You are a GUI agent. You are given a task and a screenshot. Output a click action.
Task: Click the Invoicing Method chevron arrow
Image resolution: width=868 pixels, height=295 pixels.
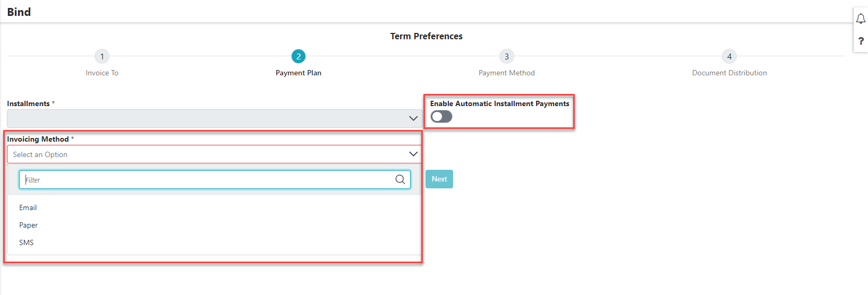(413, 154)
